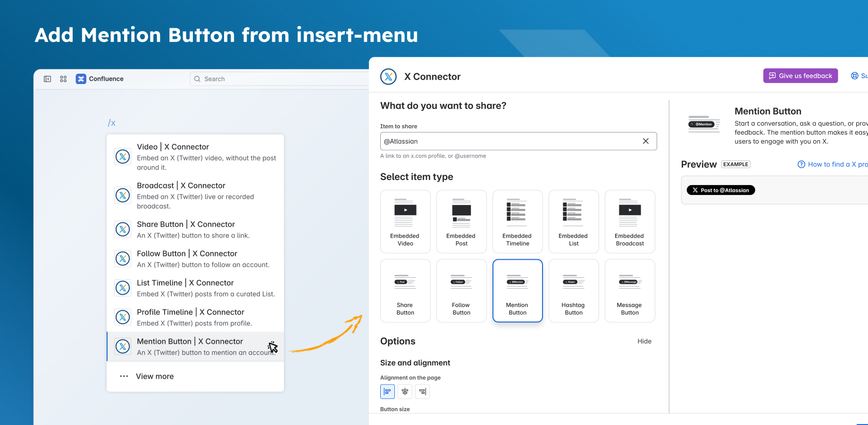Choose the Embedded Timeline item type

pos(517,221)
